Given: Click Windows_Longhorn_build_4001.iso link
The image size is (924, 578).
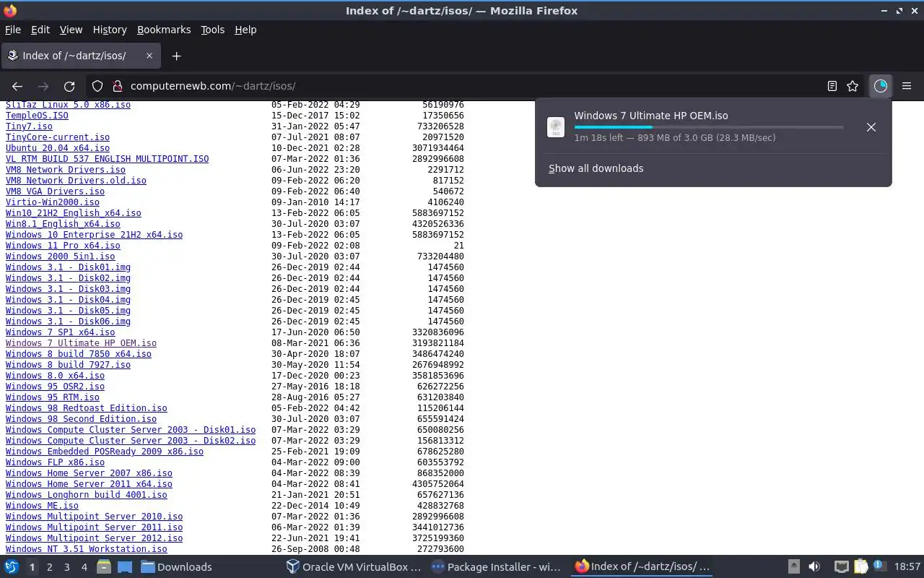Looking at the screenshot, I should 87,495.
